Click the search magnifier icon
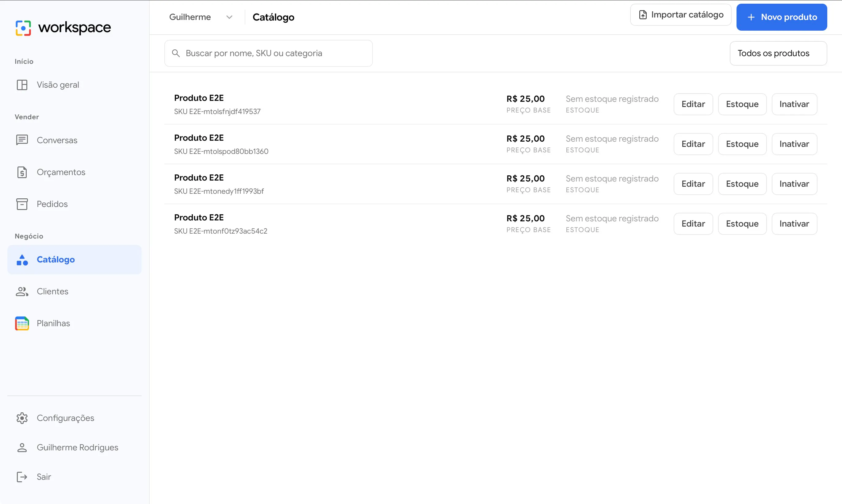Screen dimensions: 842x504 click(x=176, y=53)
